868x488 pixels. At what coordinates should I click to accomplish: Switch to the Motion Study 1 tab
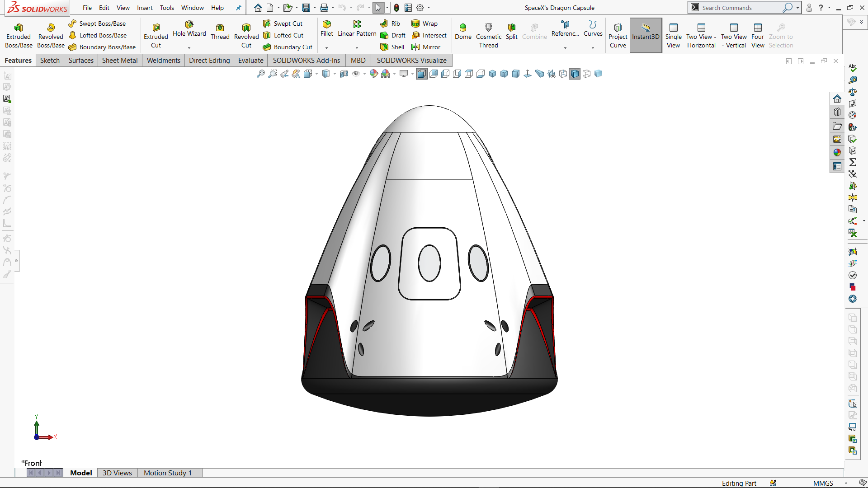coord(168,473)
